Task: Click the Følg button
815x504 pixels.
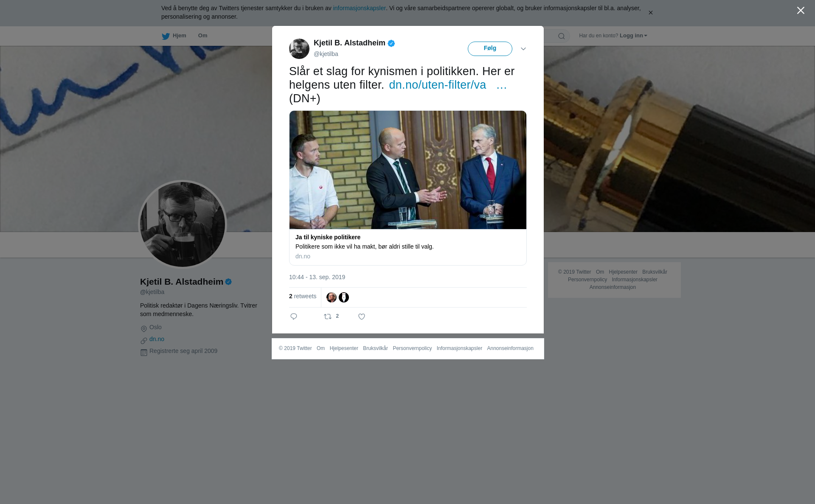Action: (x=490, y=49)
